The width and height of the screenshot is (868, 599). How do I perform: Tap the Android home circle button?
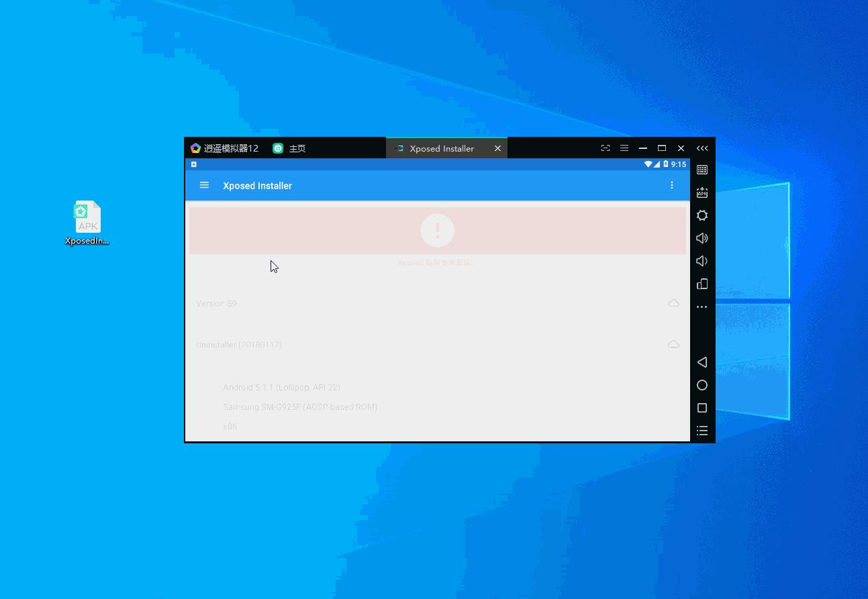pos(702,385)
